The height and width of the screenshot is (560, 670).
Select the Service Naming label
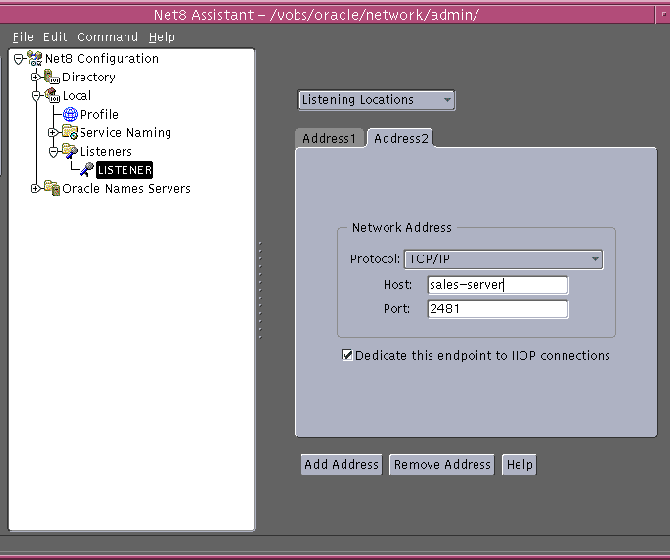point(125,133)
